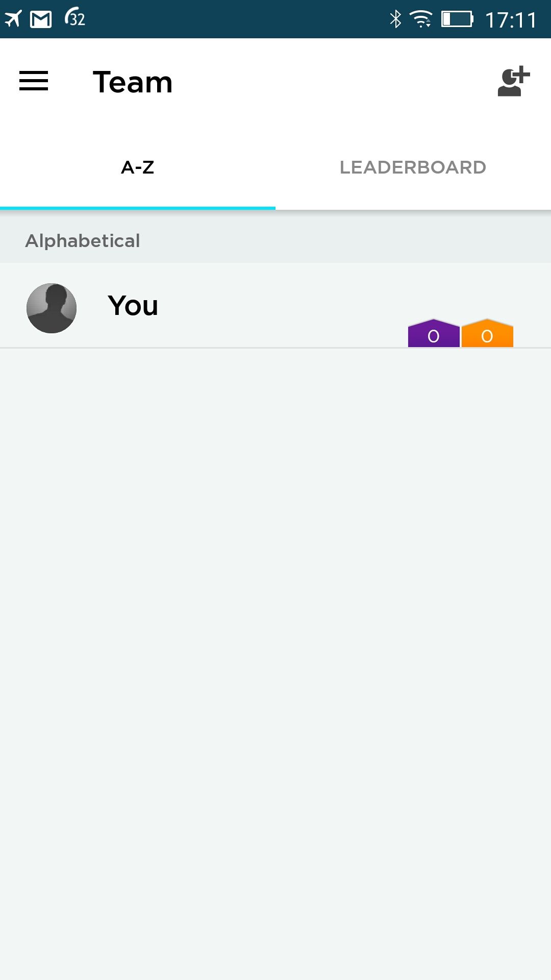The image size is (551, 980).
Task: Tap the purple badge counter
Action: (x=434, y=333)
